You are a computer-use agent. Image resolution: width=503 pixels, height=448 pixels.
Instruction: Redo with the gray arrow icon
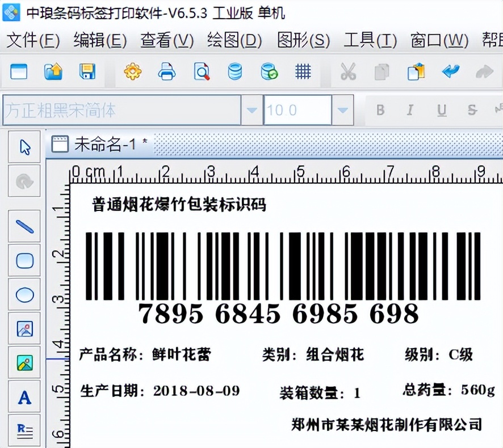pyautogui.click(x=484, y=71)
